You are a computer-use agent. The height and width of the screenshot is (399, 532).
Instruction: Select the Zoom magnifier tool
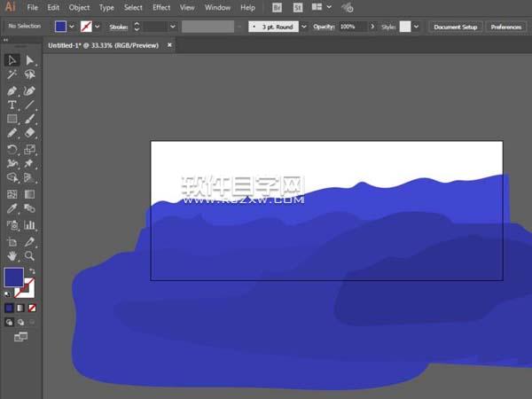30,255
